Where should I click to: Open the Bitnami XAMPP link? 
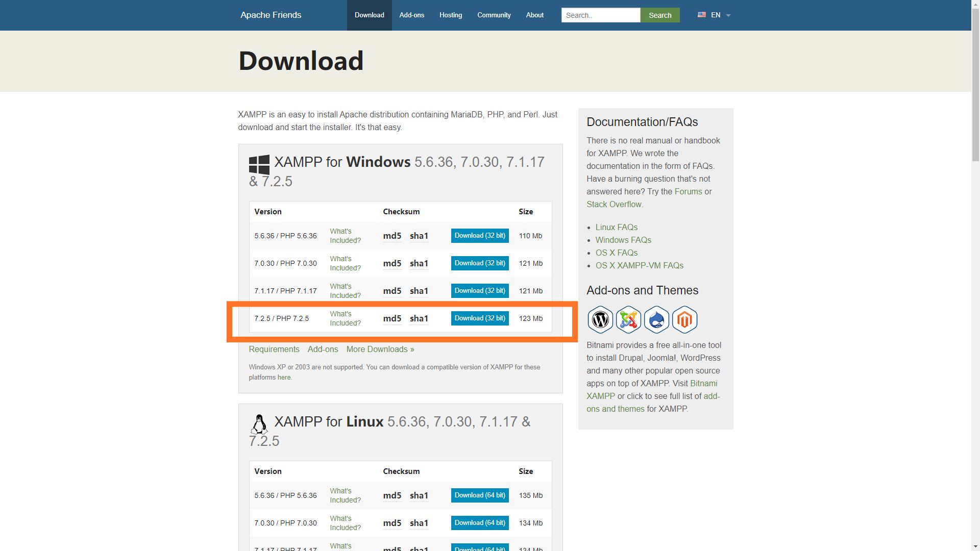pyautogui.click(x=703, y=383)
